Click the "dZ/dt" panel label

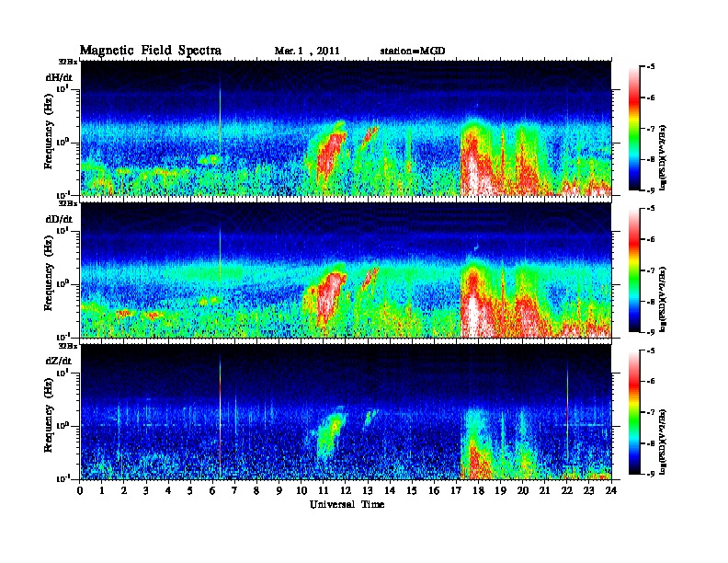(59, 361)
